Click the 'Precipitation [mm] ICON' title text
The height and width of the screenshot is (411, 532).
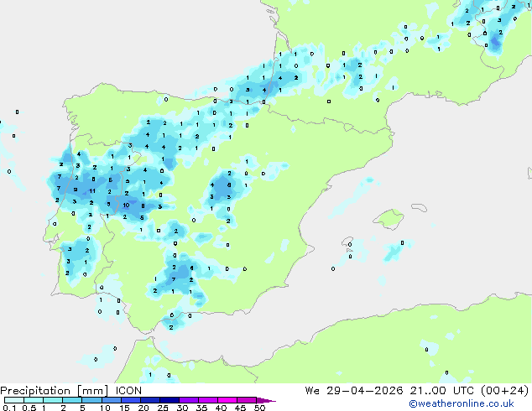click(x=70, y=391)
